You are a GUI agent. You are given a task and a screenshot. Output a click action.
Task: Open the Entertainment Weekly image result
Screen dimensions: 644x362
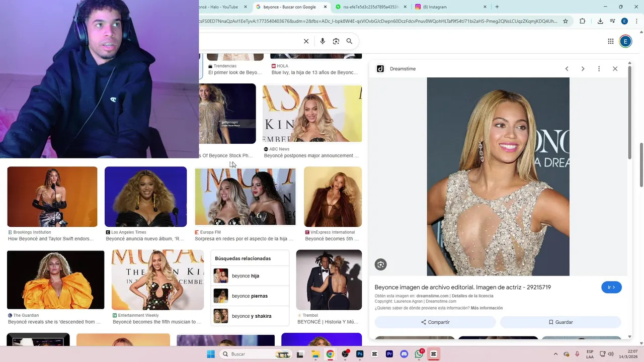click(157, 280)
